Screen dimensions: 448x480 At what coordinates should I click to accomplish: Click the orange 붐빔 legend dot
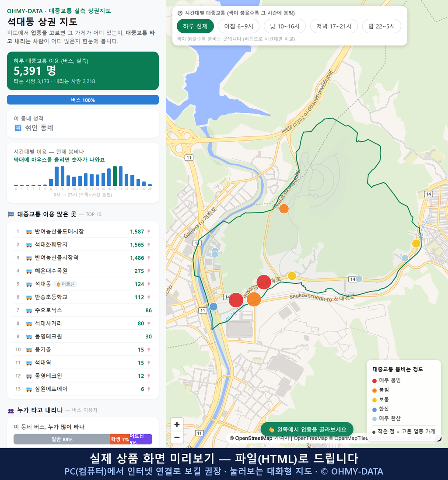[x=374, y=390]
